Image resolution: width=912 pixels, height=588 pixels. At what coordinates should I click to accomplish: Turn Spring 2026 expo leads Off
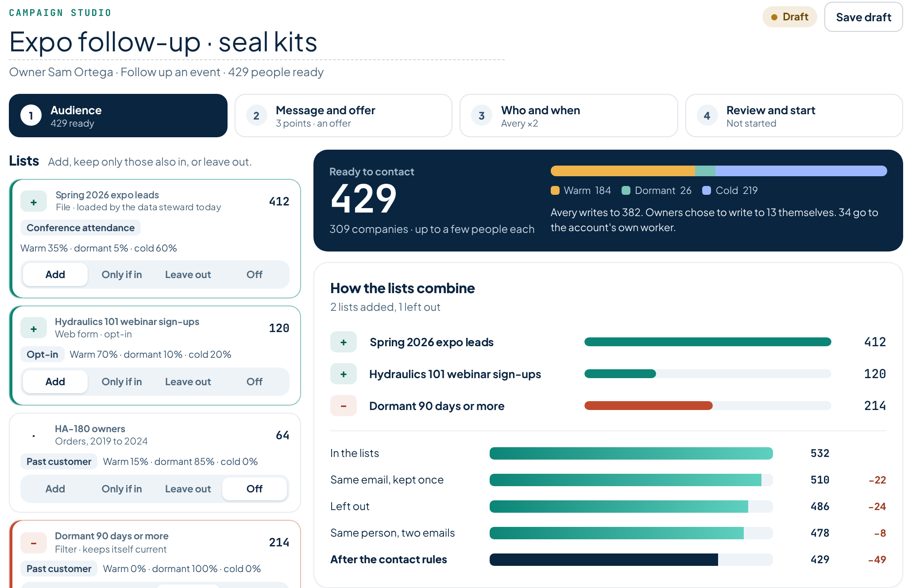pyautogui.click(x=255, y=275)
